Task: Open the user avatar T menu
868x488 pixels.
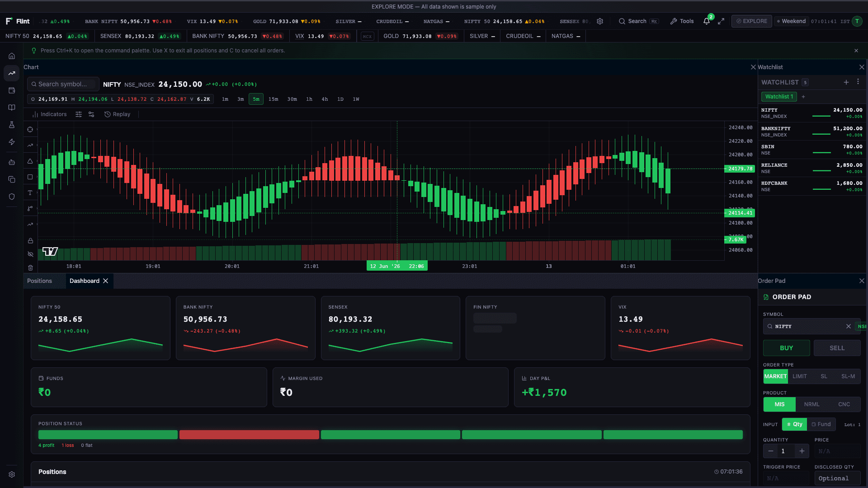Action: [857, 21]
